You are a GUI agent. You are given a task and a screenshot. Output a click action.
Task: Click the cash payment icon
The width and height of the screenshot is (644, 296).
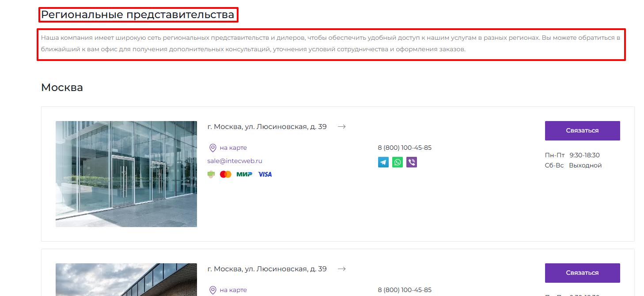(x=211, y=175)
